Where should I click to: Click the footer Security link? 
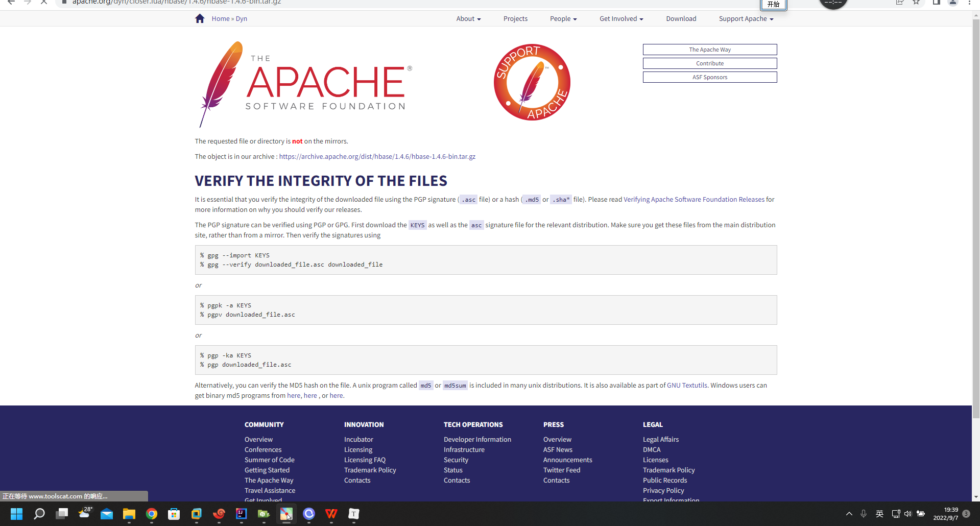[x=456, y=460]
